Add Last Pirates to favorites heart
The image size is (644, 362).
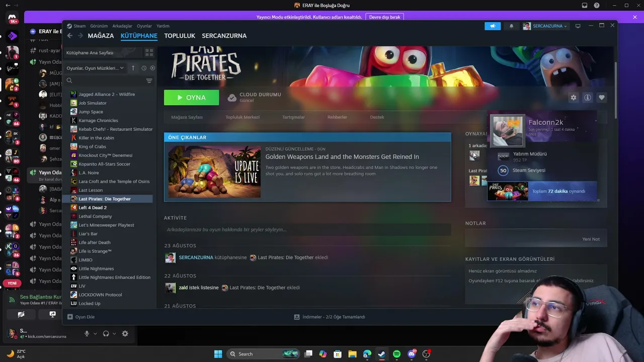(601, 98)
